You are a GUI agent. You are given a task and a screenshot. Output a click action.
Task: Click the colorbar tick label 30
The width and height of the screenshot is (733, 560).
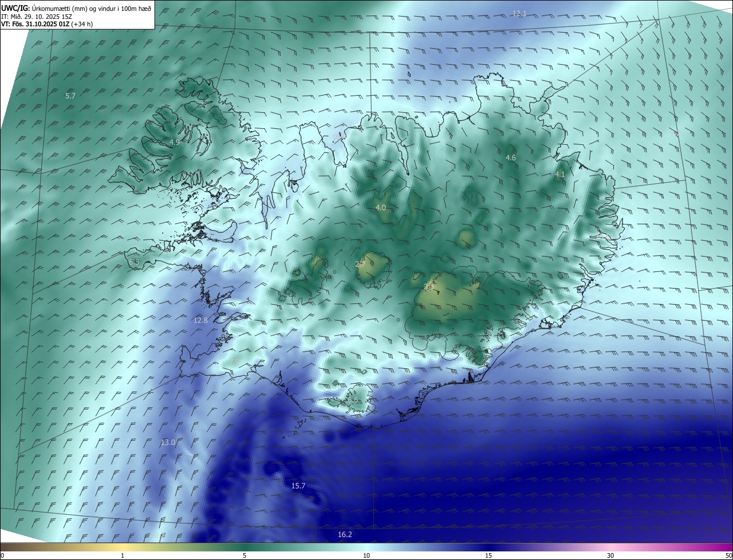[x=610, y=555]
